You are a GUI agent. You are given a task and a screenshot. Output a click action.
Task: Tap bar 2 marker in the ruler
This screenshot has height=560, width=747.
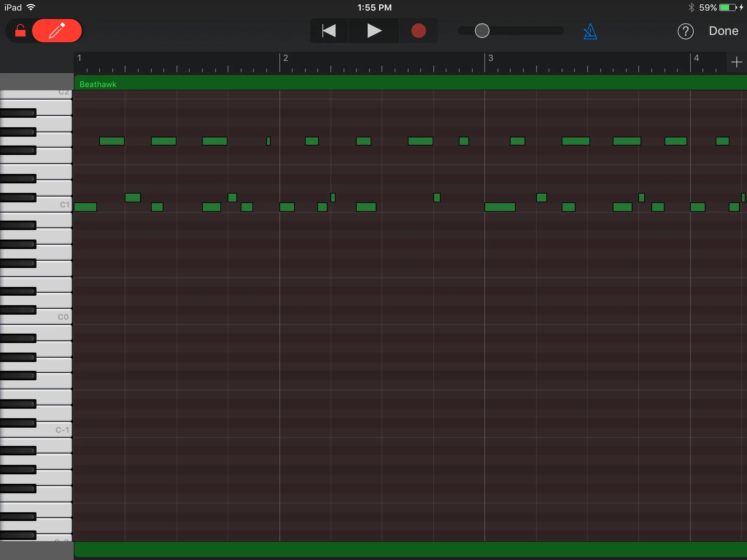[x=285, y=58]
